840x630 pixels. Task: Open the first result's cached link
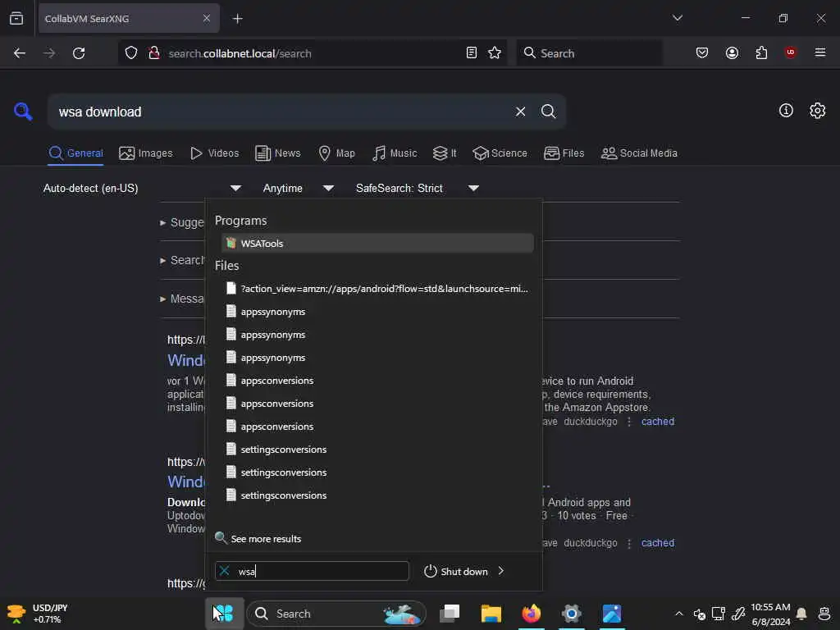[657, 422]
